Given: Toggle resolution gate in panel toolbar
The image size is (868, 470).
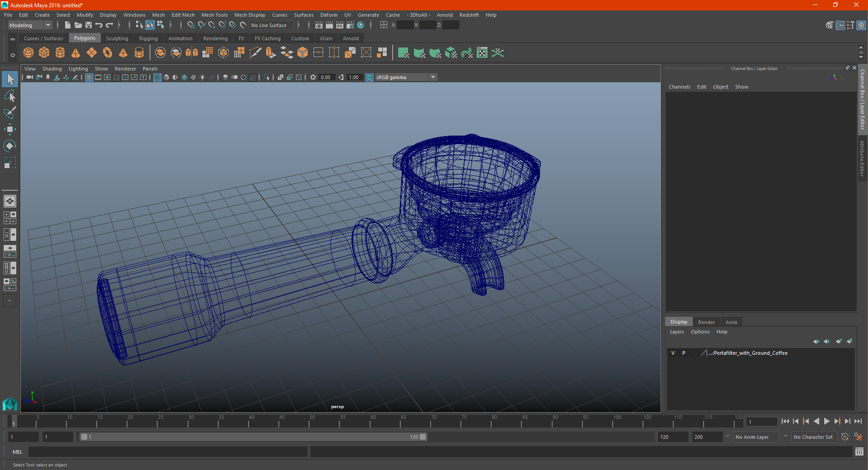Looking at the screenshot, I should point(107,77).
